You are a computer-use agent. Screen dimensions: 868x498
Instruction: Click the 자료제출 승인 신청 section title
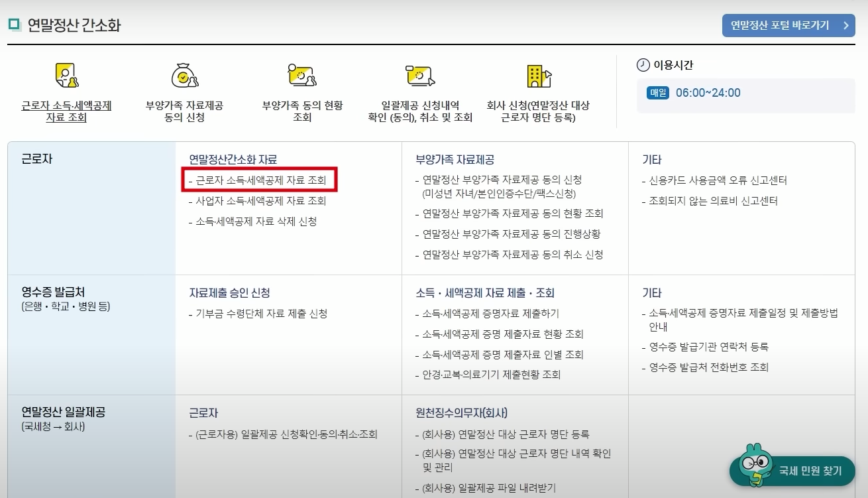click(229, 293)
